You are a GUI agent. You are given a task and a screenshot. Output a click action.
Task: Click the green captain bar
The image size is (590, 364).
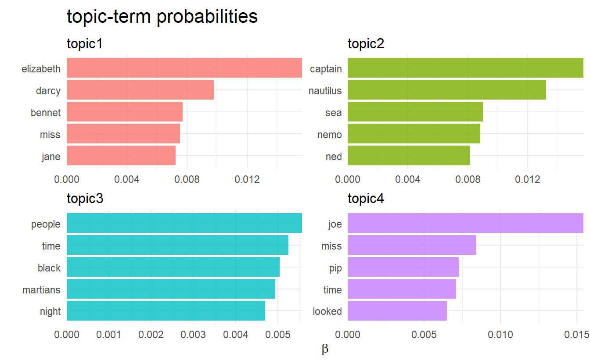click(x=465, y=68)
